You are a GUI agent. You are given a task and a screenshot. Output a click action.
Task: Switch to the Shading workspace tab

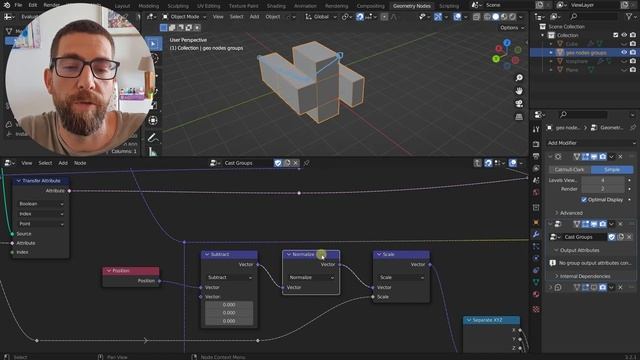[x=276, y=6]
